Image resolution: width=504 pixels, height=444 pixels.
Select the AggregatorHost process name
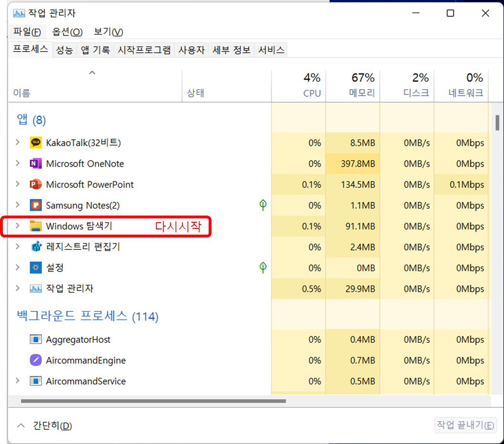pyautogui.click(x=78, y=340)
